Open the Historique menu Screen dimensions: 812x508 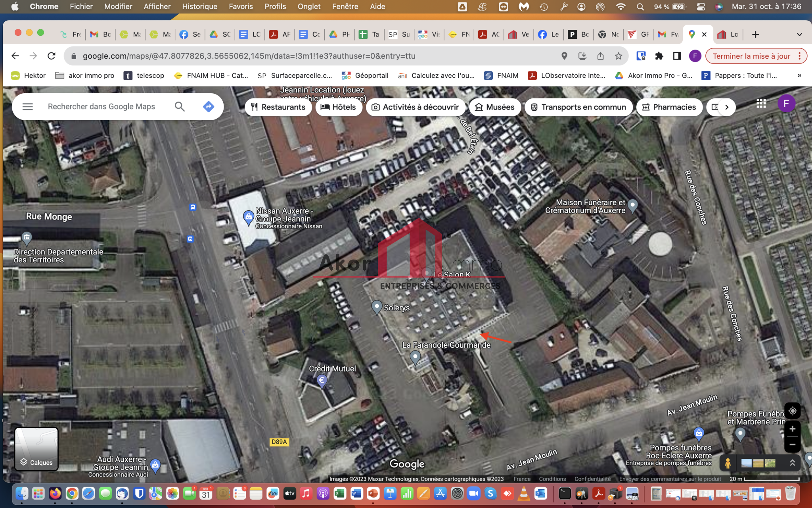click(x=199, y=6)
